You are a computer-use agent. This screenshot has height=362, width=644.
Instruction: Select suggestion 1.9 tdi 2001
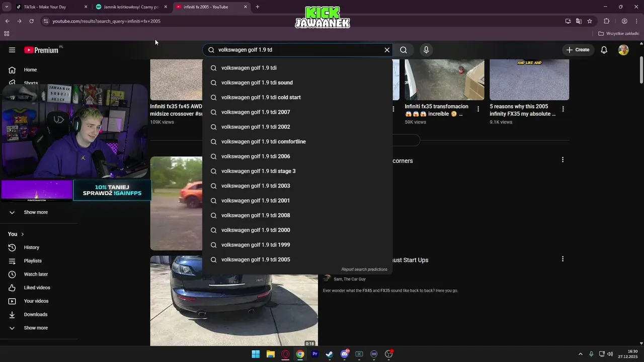(297, 201)
